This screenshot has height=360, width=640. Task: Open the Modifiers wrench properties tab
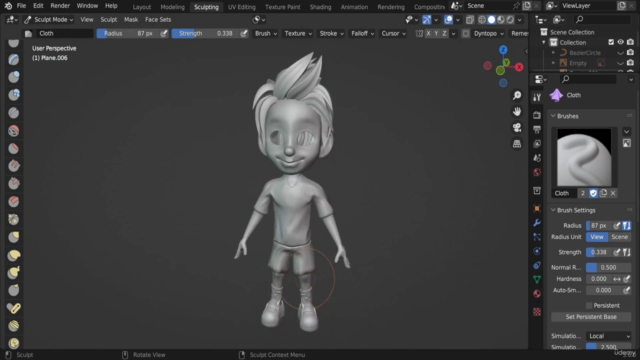click(x=537, y=223)
